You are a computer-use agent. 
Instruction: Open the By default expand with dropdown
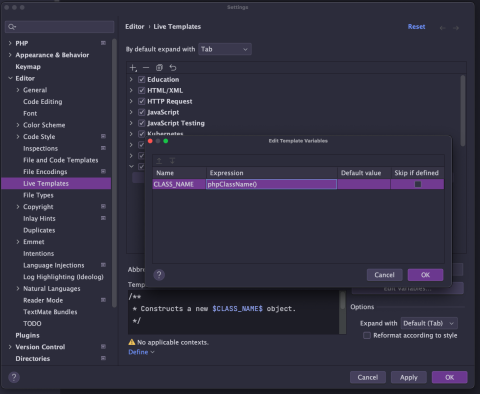point(225,49)
